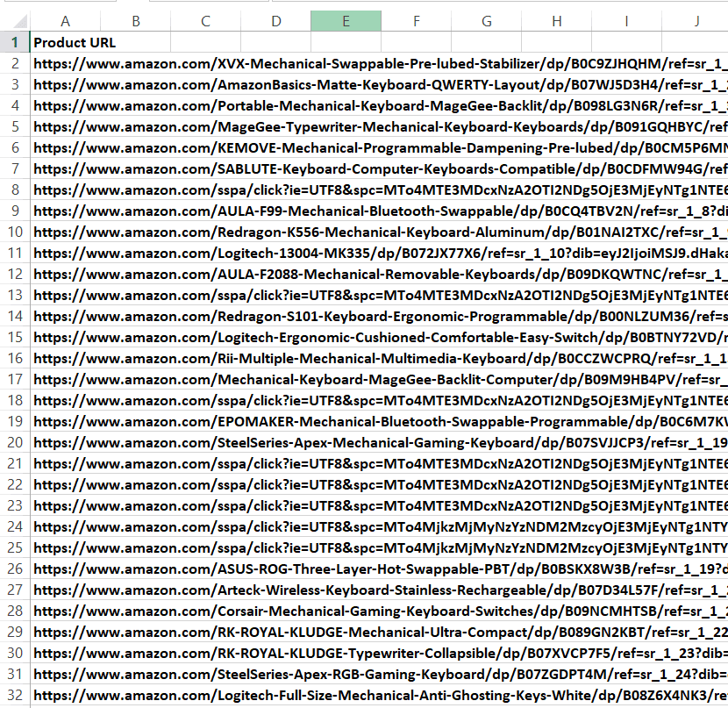The height and width of the screenshot is (708, 728).
Task: Select row 14 header
Action: click(15, 316)
